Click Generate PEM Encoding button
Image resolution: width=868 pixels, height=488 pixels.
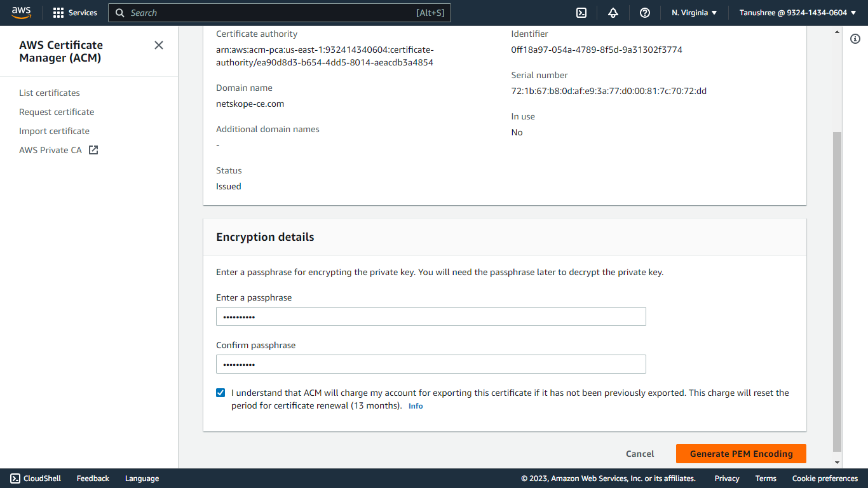(x=741, y=454)
